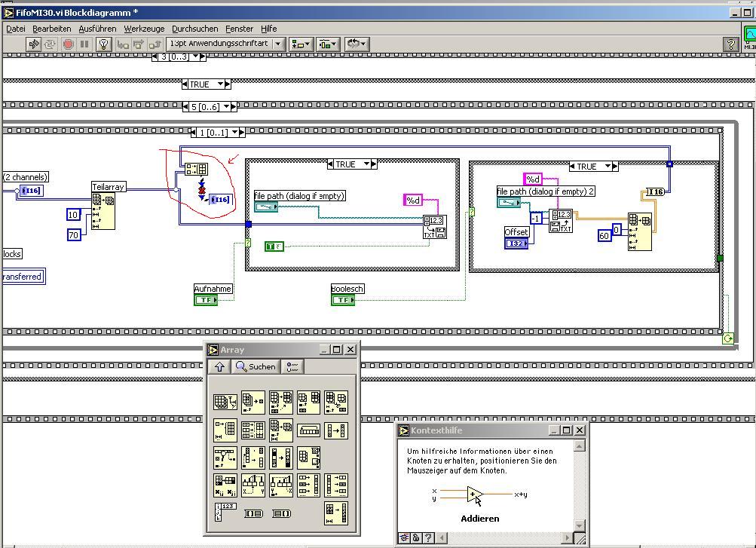Open the Ausführen menu
This screenshot has height=548, width=756.
click(97, 29)
